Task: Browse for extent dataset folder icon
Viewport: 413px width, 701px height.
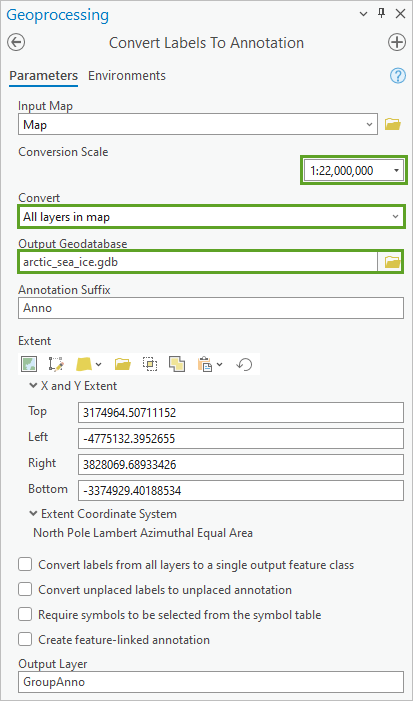Action: (x=122, y=364)
